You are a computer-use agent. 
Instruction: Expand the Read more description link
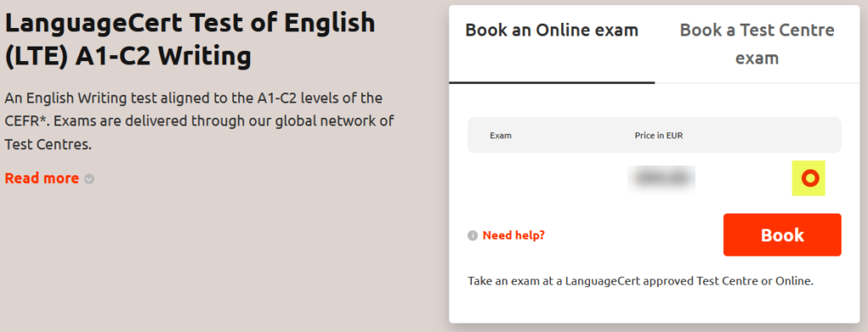pyautogui.click(x=42, y=178)
